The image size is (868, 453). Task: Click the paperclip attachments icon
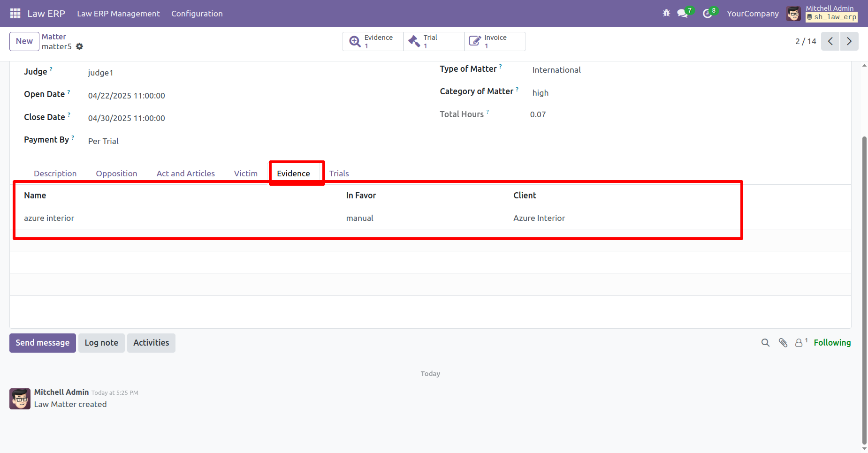click(783, 343)
